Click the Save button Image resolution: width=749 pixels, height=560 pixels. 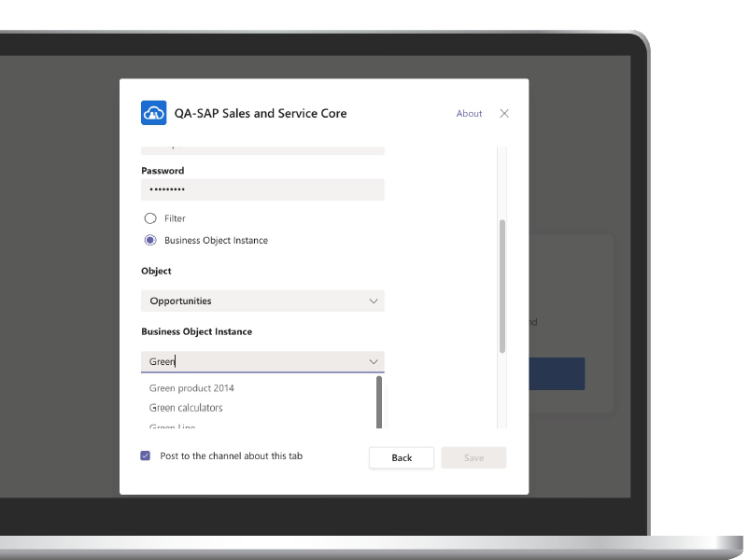473,457
